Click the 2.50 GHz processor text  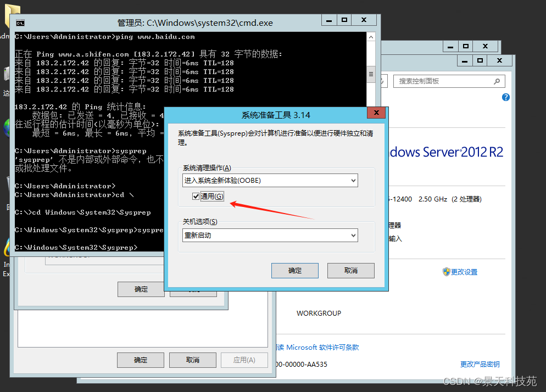pyautogui.click(x=433, y=199)
